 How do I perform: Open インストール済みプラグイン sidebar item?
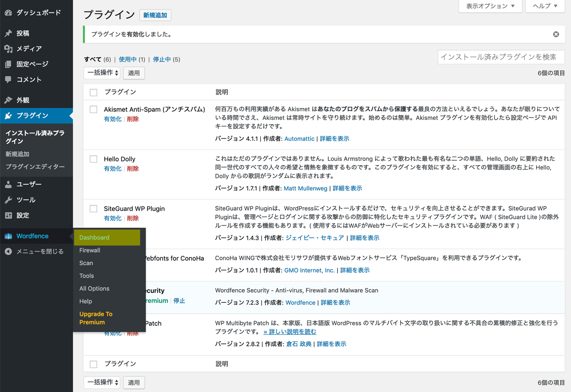click(x=35, y=137)
